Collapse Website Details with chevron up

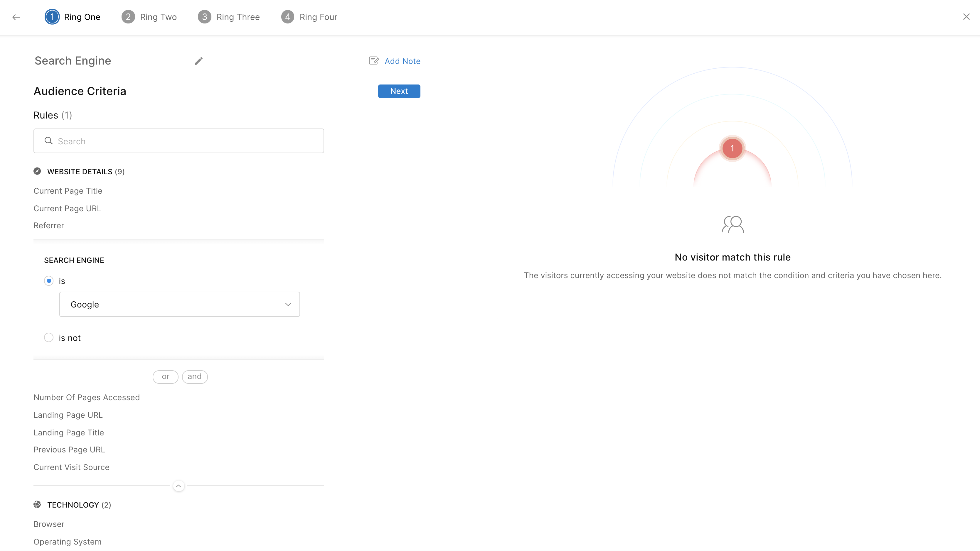pyautogui.click(x=179, y=486)
